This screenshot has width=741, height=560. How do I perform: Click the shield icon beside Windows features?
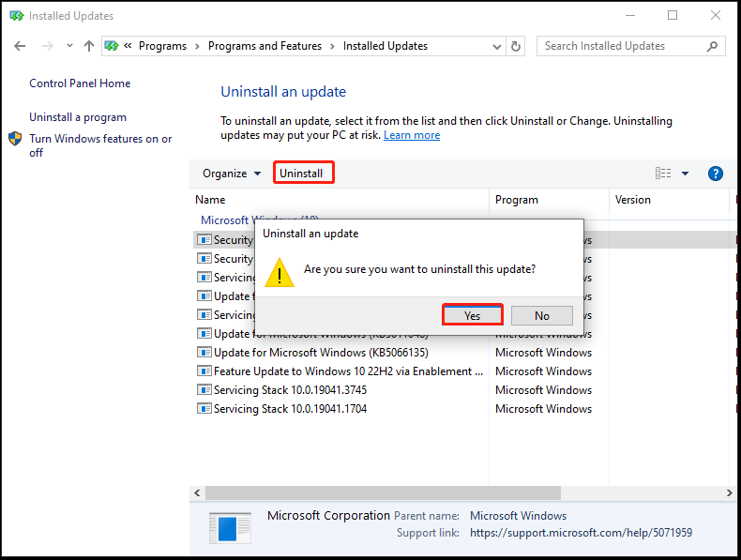pyautogui.click(x=15, y=139)
